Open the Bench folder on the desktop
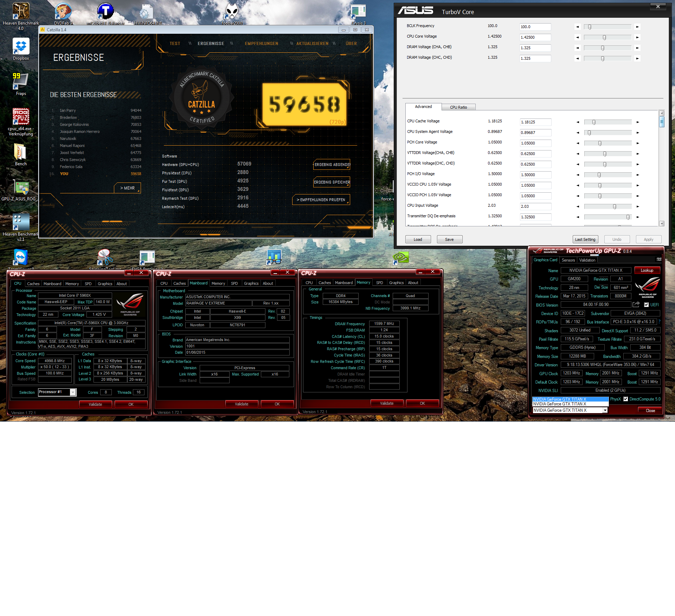675x616 pixels. pos(21,155)
